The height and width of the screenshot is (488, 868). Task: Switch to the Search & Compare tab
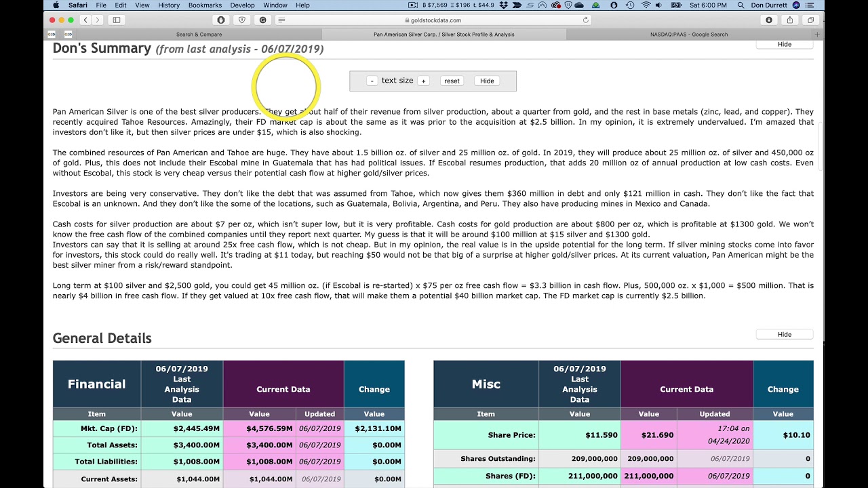click(199, 34)
